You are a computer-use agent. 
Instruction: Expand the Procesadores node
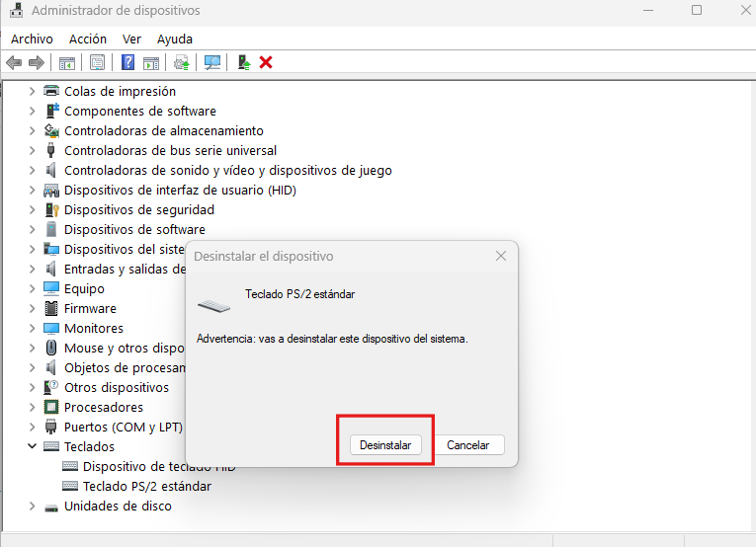pyautogui.click(x=32, y=407)
